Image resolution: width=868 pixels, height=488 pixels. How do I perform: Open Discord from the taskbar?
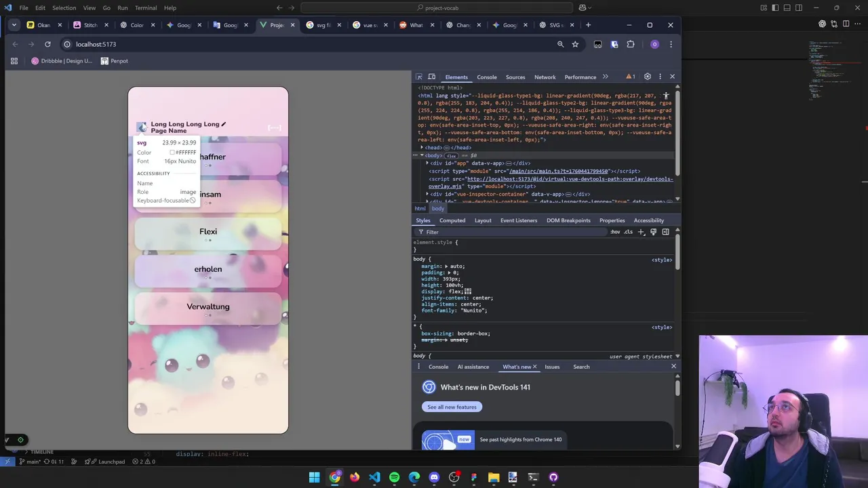pyautogui.click(x=434, y=477)
